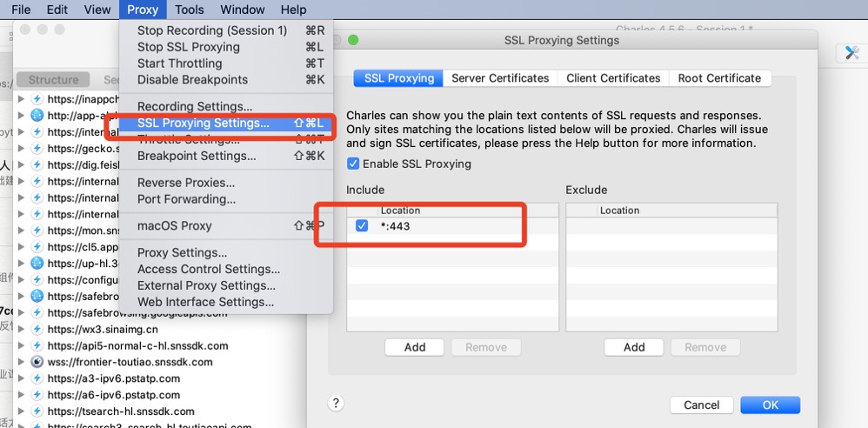The image size is (868, 428).
Task: Switch to the Server Certificates tab
Action: pos(500,78)
